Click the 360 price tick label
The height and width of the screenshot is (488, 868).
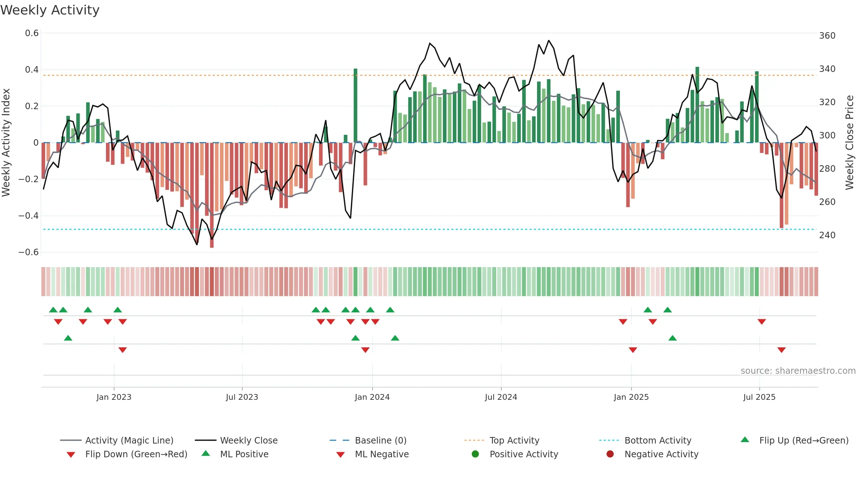click(x=827, y=35)
